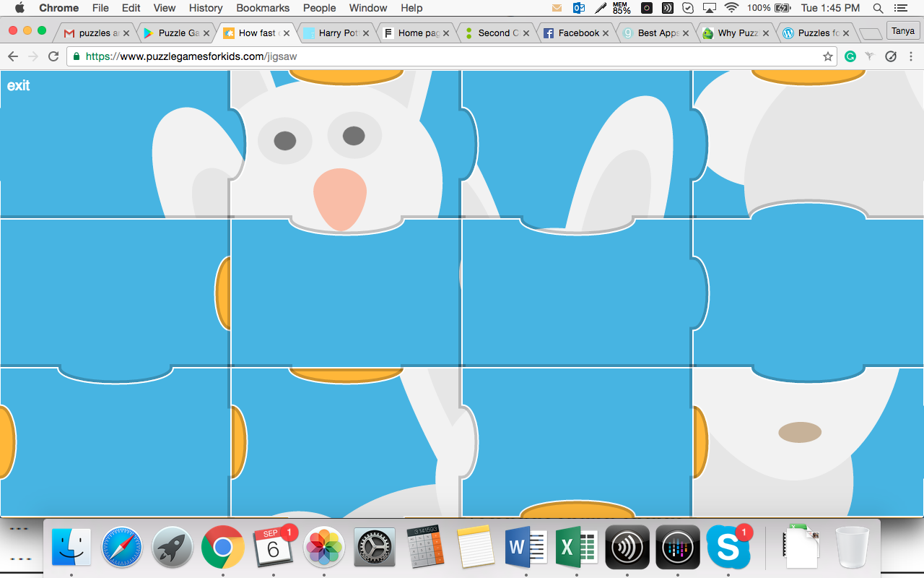Click the 100% battery status indicator
924x578 pixels.
(769, 8)
